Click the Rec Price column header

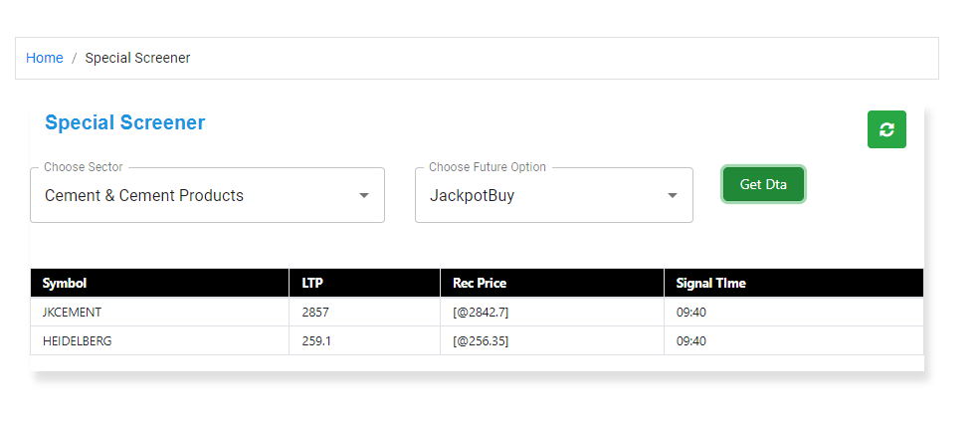pos(552,284)
